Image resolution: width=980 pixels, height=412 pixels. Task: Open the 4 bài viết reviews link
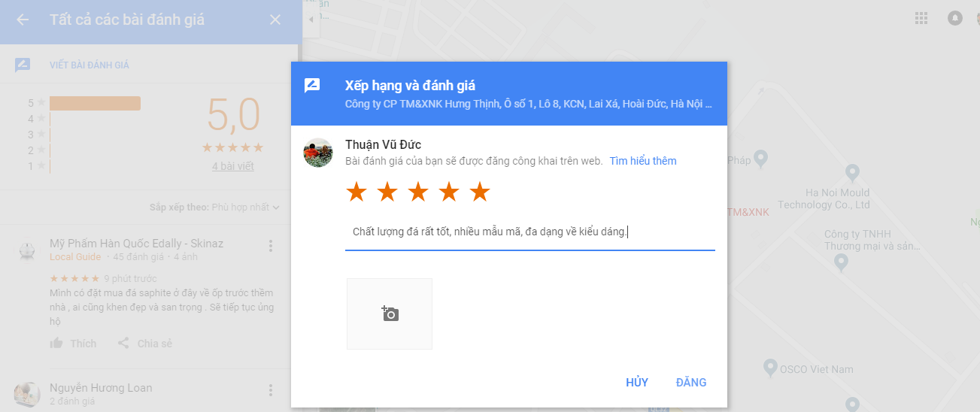pos(233,166)
